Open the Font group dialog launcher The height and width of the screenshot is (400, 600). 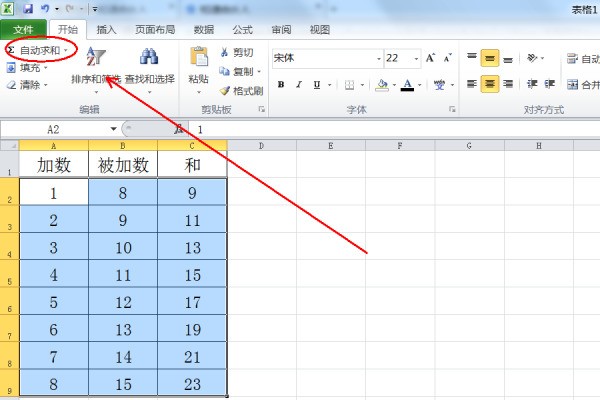[452, 109]
